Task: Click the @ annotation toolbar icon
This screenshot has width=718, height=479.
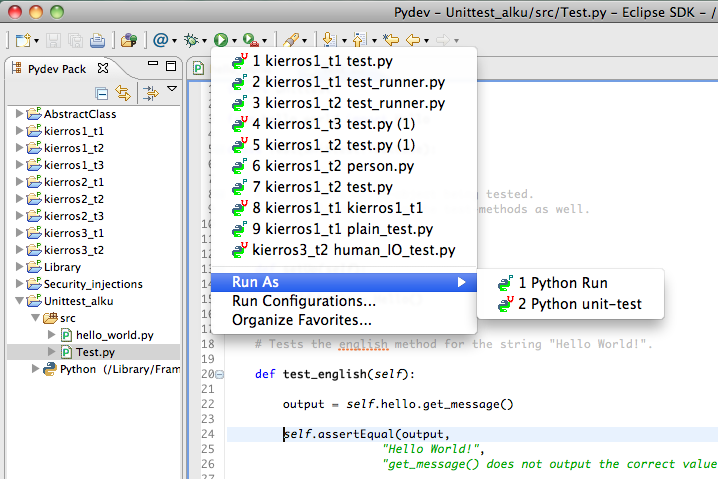Action: tap(161, 40)
